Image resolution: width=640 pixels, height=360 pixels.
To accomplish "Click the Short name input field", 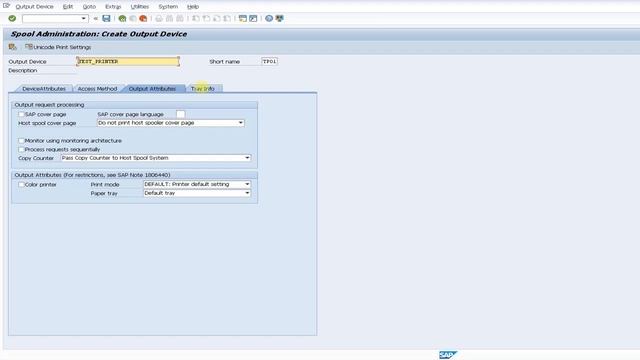I will click(269, 61).
